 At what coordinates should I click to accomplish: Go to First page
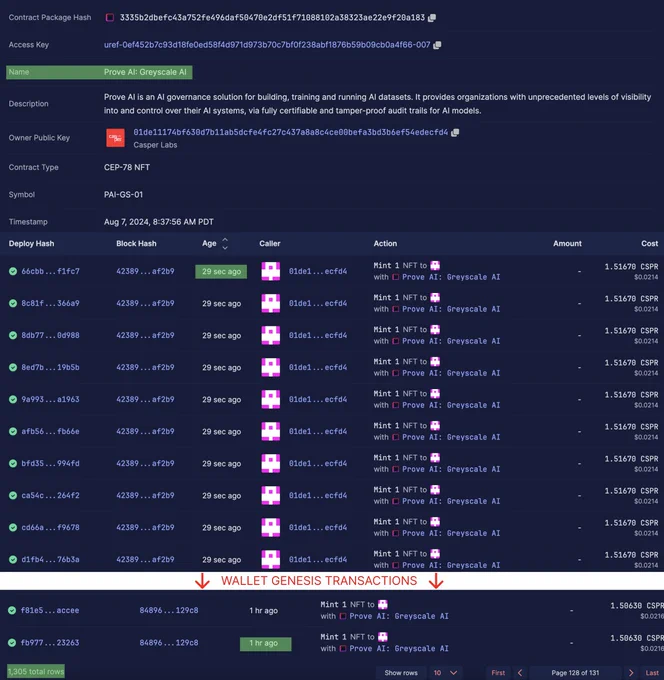pos(498,673)
